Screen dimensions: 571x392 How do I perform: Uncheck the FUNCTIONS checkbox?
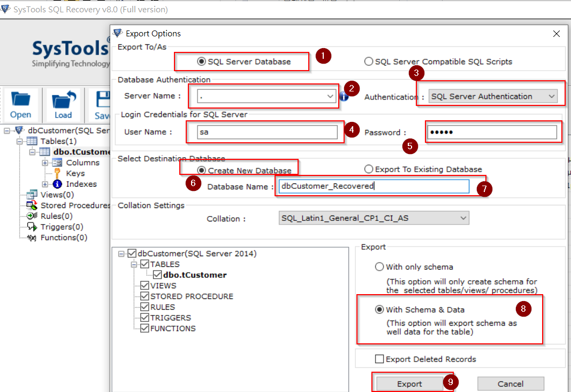pos(144,328)
